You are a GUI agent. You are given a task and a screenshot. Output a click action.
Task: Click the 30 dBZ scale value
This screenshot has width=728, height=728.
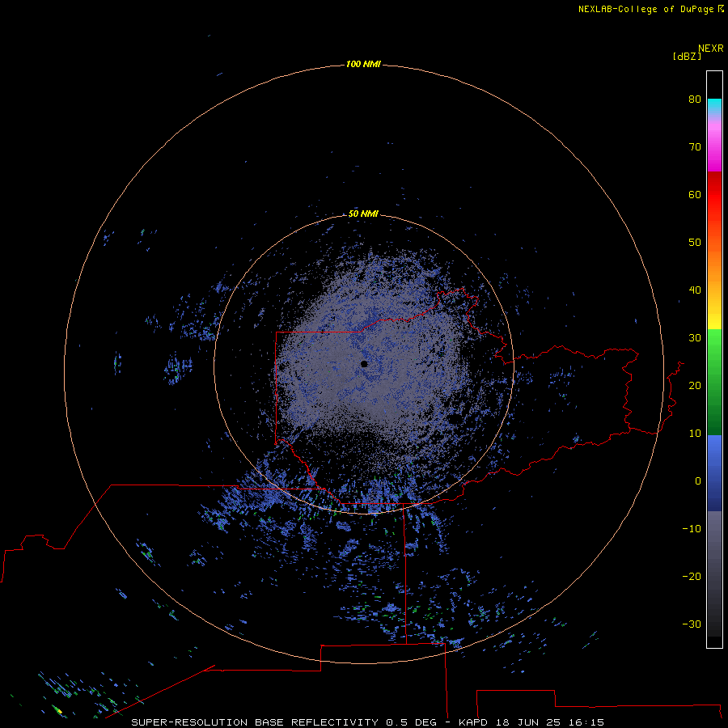pos(695,337)
